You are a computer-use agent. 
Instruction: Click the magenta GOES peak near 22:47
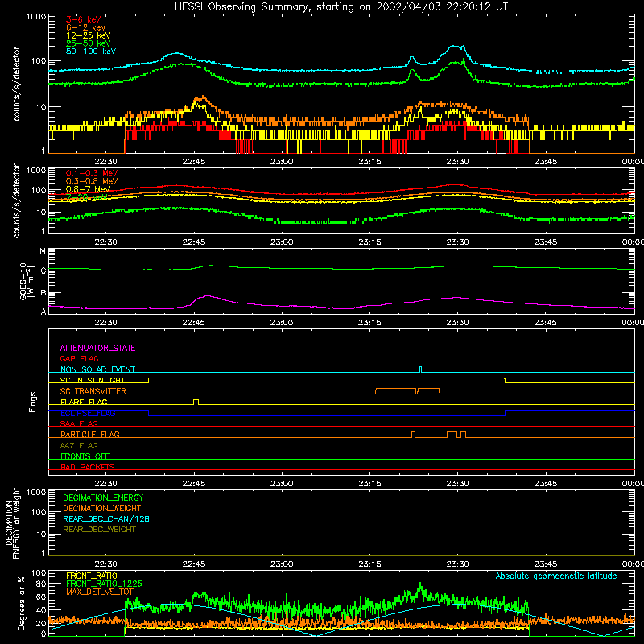click(208, 295)
